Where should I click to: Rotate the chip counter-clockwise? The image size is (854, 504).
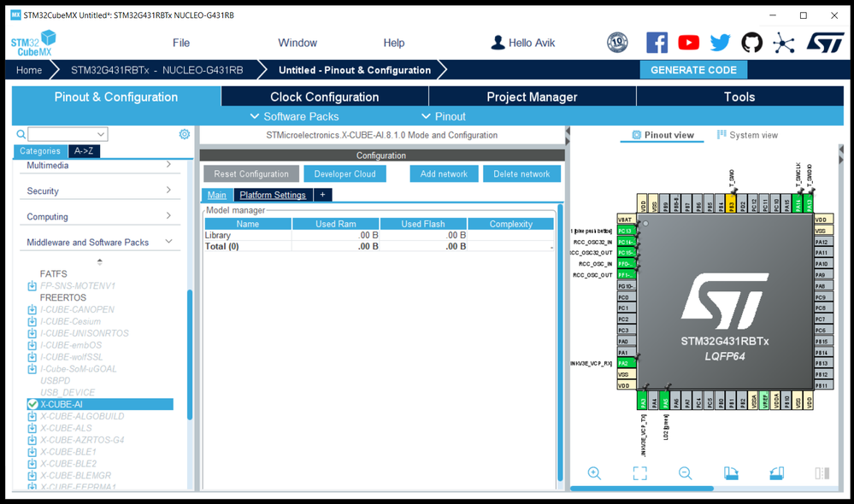coord(777,473)
